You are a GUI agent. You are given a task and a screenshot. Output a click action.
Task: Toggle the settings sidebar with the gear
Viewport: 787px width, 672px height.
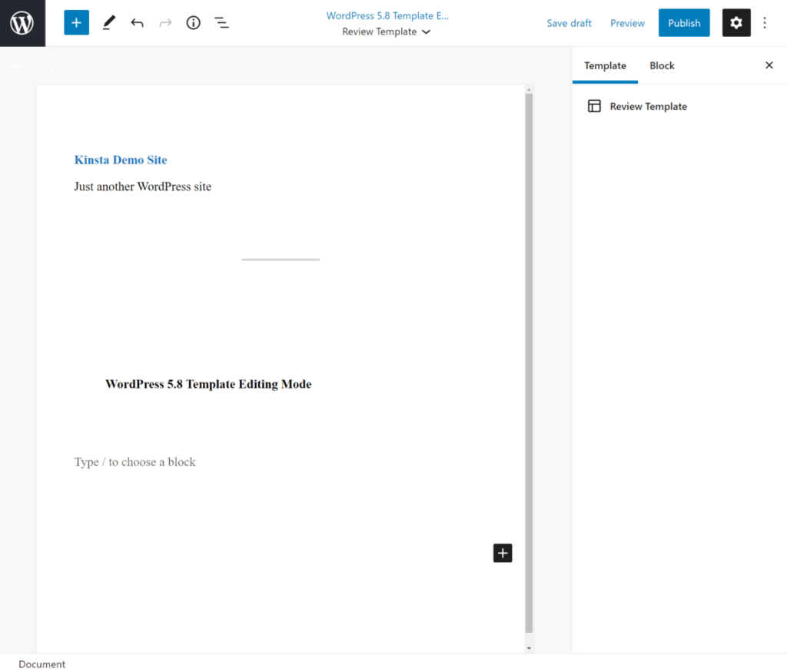click(736, 22)
